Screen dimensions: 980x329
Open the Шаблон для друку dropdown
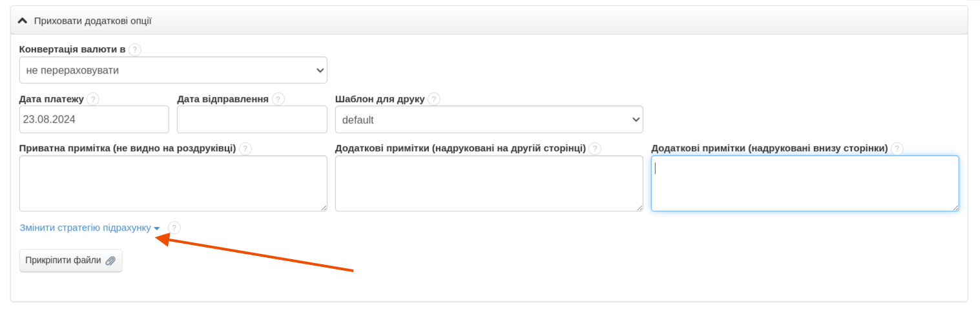click(x=488, y=120)
